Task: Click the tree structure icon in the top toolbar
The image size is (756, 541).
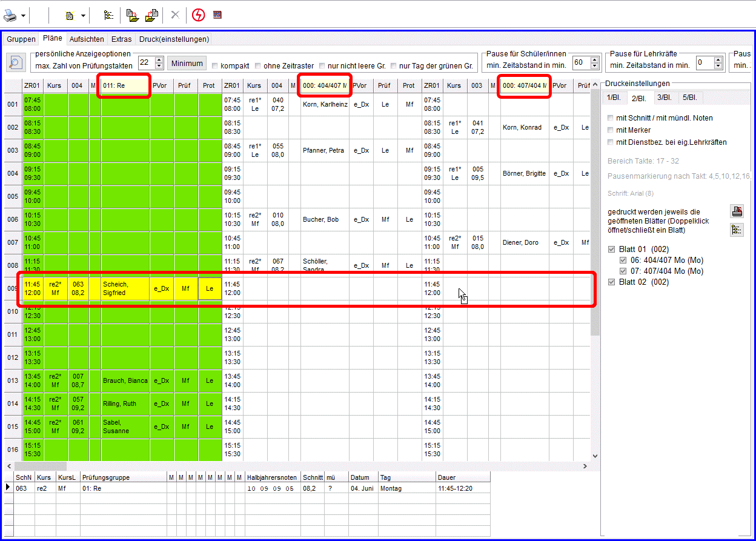Action: coord(108,15)
